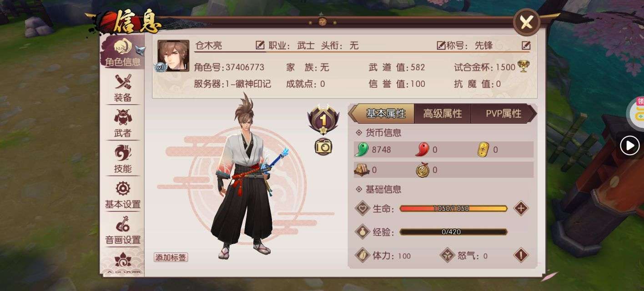This screenshot has height=291, width=644.
Task: Click the plus button beside 生命 bar
Action: 521,209
